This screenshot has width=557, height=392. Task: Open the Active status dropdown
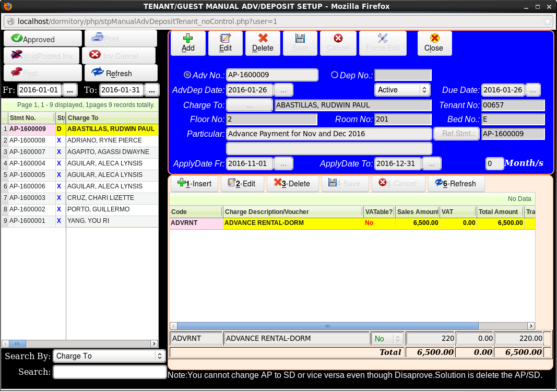click(x=402, y=90)
